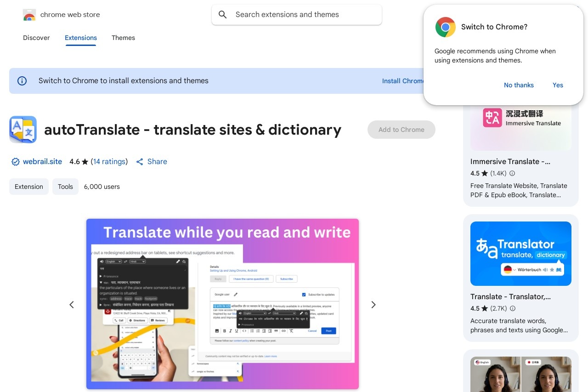
Task: Click the verified publisher badge icon
Action: (x=16, y=162)
